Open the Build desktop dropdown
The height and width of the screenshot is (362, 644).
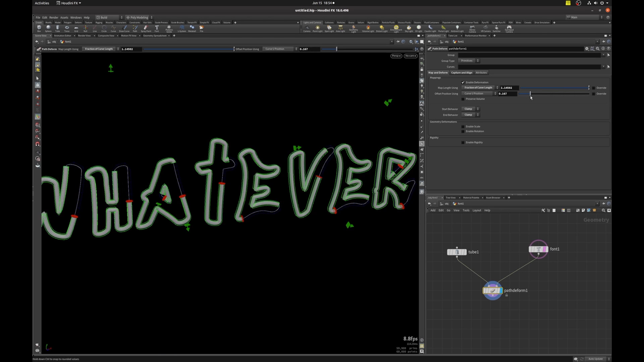[x=109, y=17]
